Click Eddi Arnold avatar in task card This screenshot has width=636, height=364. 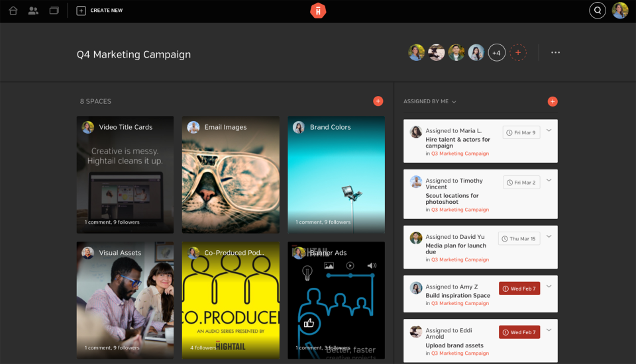(x=416, y=332)
